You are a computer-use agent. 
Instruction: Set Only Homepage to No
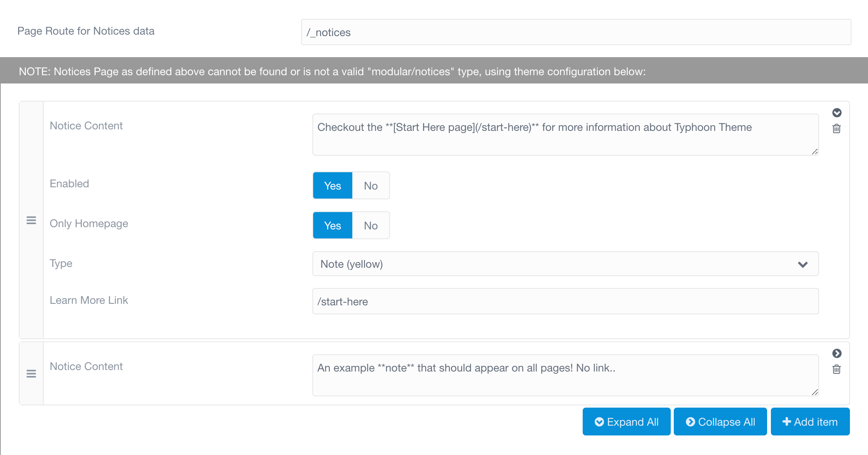(x=371, y=225)
